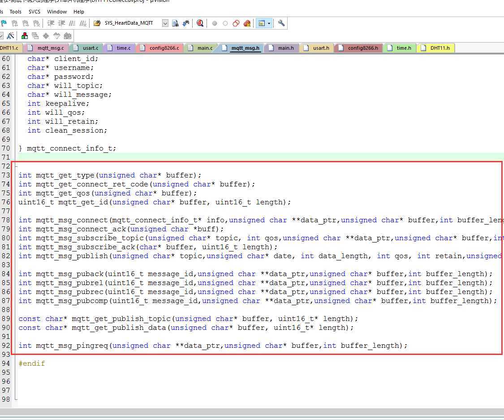Open the Help menu
The width and height of the screenshot is (504, 420).
(79, 12)
